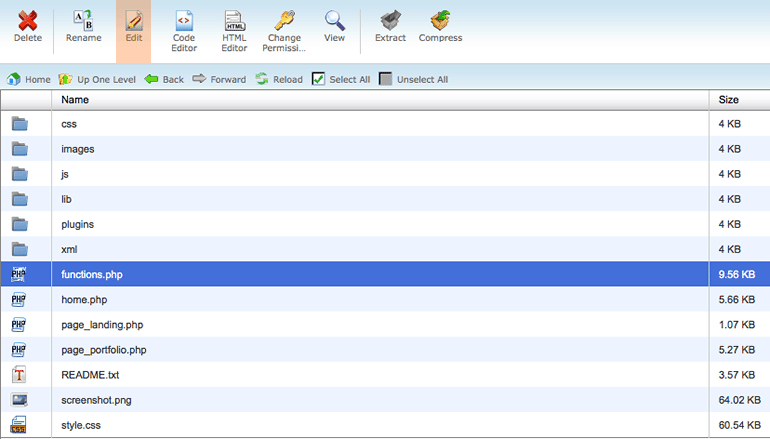Compress the selected file
This screenshot has width=770, height=439.
pyautogui.click(x=440, y=20)
